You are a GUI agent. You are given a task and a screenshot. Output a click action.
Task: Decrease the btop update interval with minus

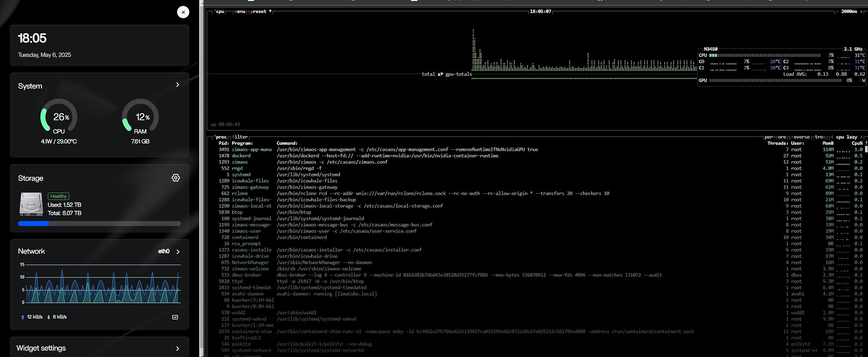[x=838, y=12]
